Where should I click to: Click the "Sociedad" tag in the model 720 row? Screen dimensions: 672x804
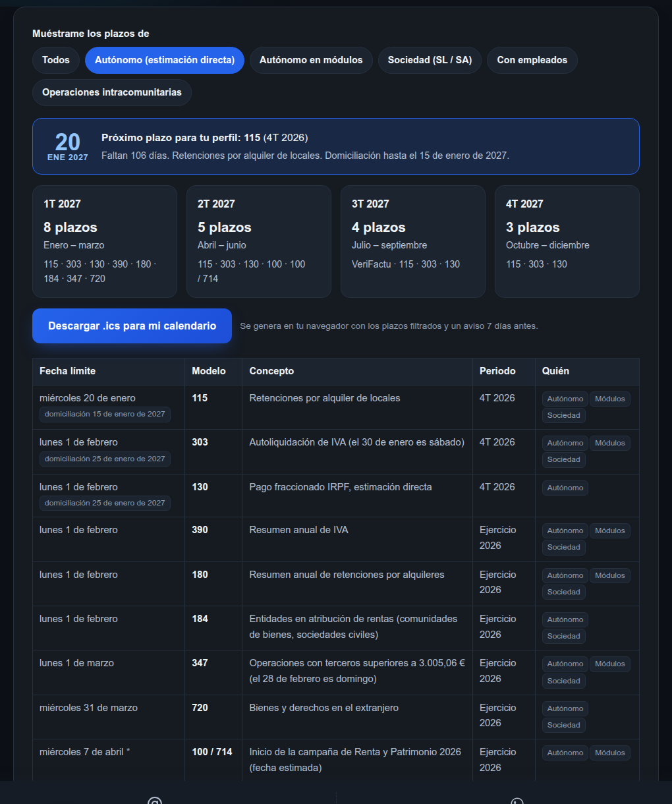(x=564, y=725)
